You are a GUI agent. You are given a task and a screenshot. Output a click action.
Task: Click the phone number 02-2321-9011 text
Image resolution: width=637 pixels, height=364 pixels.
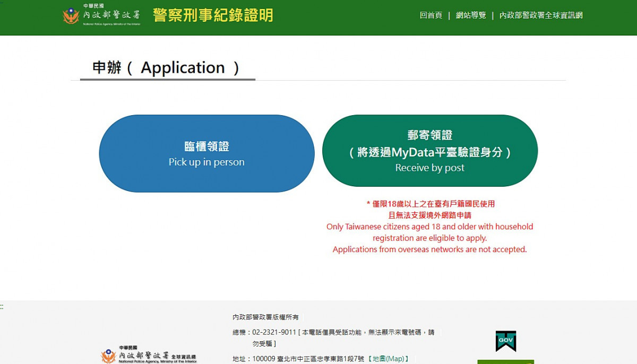[x=274, y=332]
